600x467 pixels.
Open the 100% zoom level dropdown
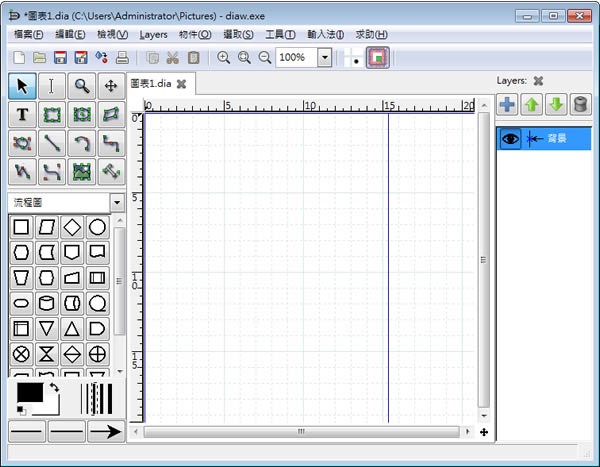coord(324,58)
